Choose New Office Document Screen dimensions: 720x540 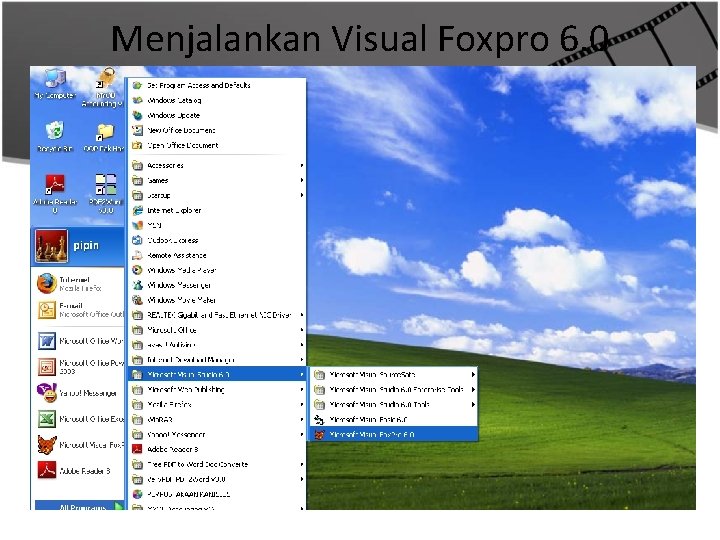[216, 130]
